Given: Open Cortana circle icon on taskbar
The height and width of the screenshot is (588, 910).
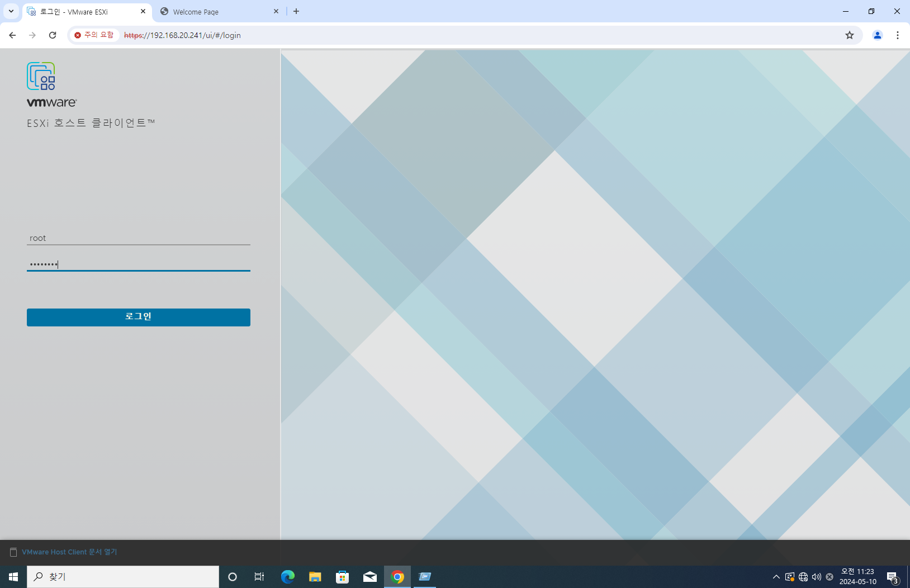Looking at the screenshot, I should pos(233,577).
